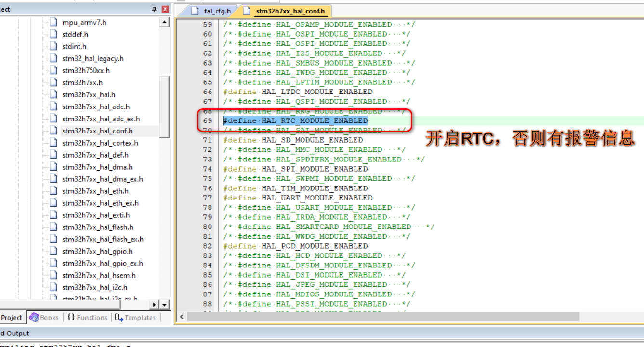Open stm32h7xx_hal_cortex.h
Viewport: 644px width, 347px height.
[100, 143]
